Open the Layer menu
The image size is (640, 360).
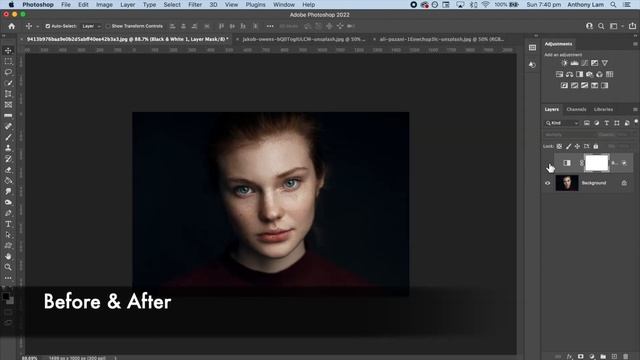pos(127,4)
